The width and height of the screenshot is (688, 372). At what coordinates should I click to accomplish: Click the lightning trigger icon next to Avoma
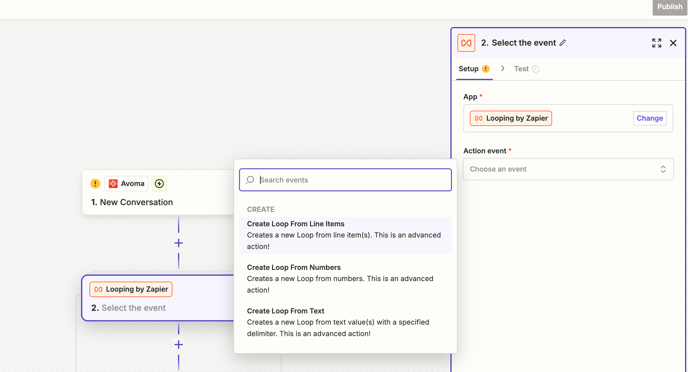click(x=159, y=183)
